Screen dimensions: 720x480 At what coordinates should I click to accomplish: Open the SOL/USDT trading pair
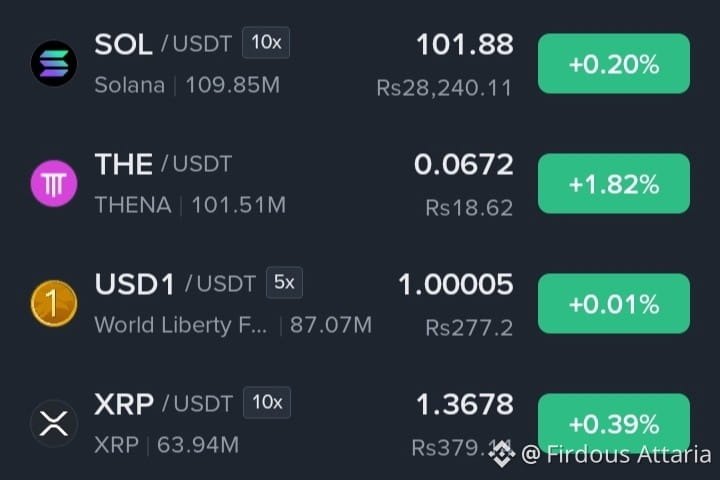(x=163, y=45)
